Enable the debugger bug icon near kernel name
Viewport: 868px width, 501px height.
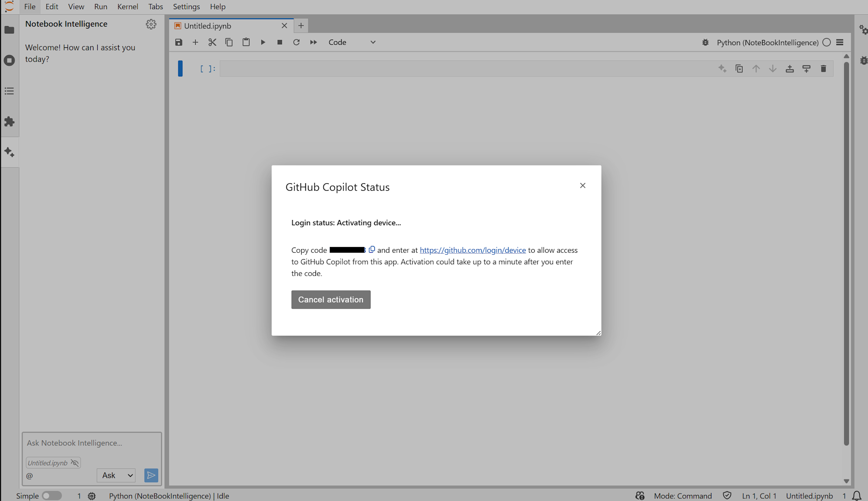[x=706, y=43]
